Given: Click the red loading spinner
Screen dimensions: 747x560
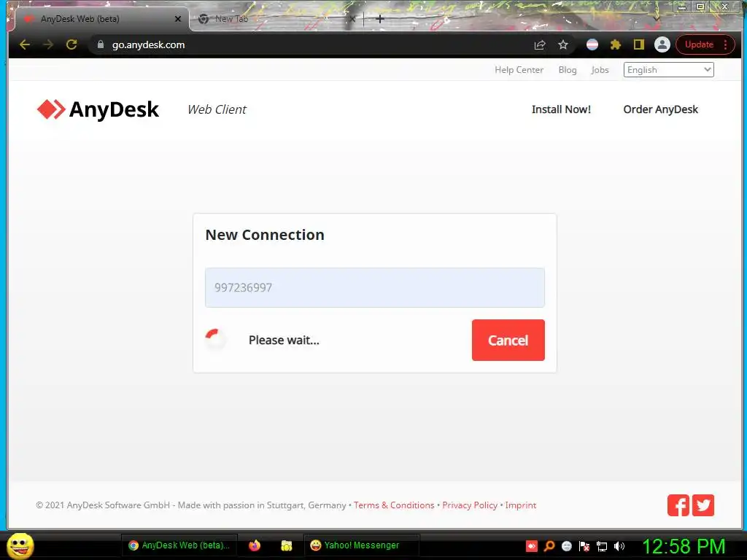Looking at the screenshot, I should (x=215, y=340).
